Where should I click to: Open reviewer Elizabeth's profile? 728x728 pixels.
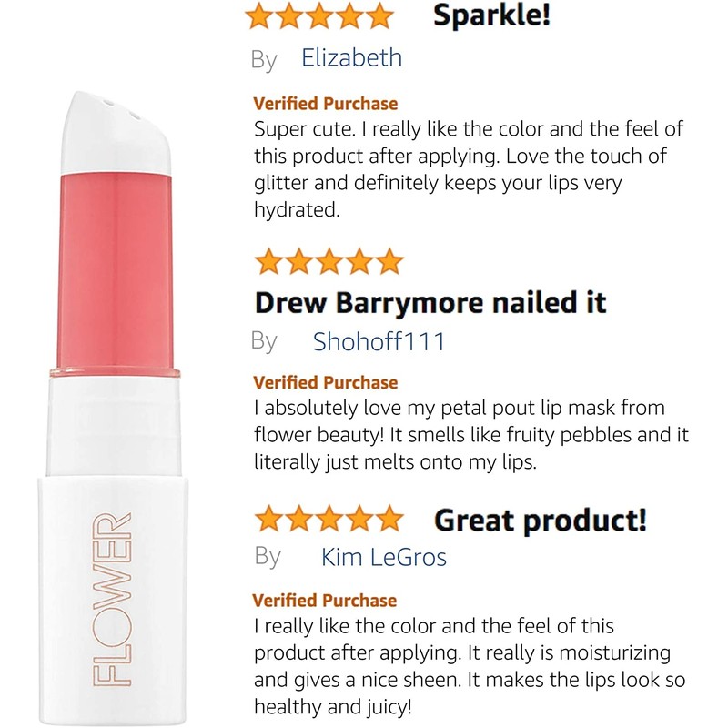(351, 58)
